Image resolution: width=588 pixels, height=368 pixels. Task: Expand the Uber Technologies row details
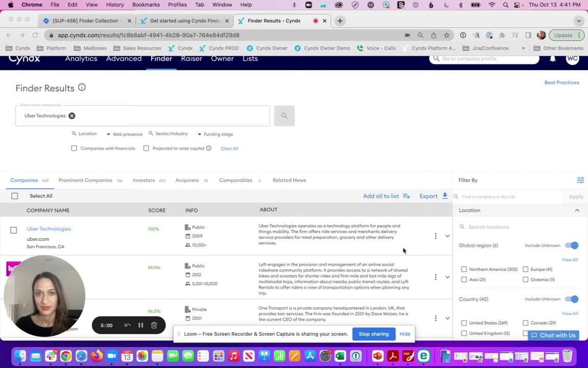pyautogui.click(x=447, y=236)
